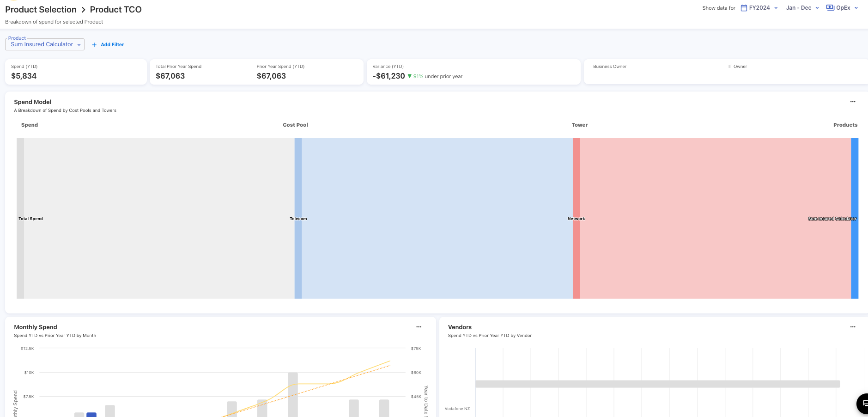Go back to Product Selection breadcrumb
868x417 pixels.
point(41,10)
